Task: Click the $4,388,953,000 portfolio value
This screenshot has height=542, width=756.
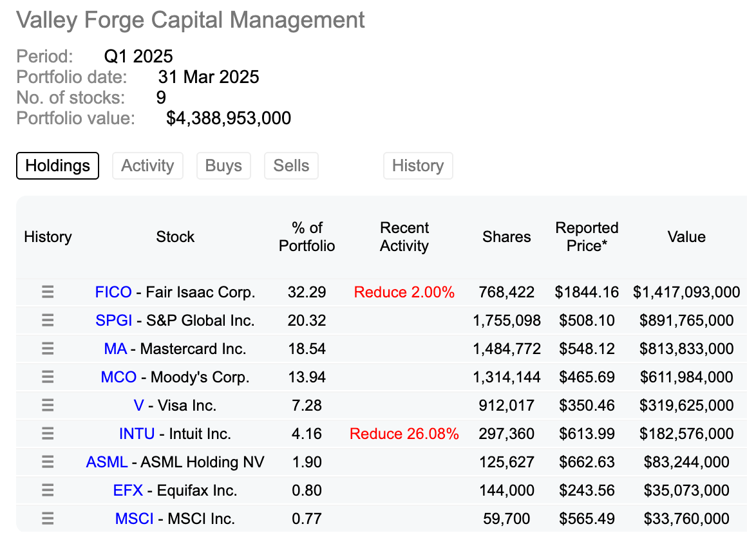Action: [x=229, y=118]
